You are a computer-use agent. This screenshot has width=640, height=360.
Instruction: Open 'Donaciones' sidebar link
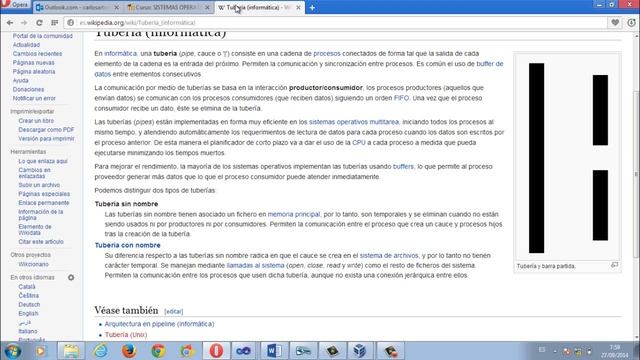pos(28,89)
